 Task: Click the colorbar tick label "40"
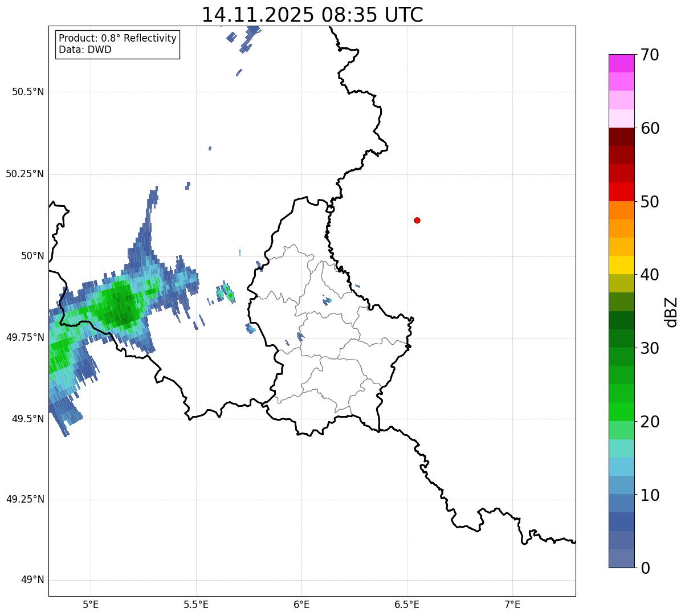(x=650, y=275)
